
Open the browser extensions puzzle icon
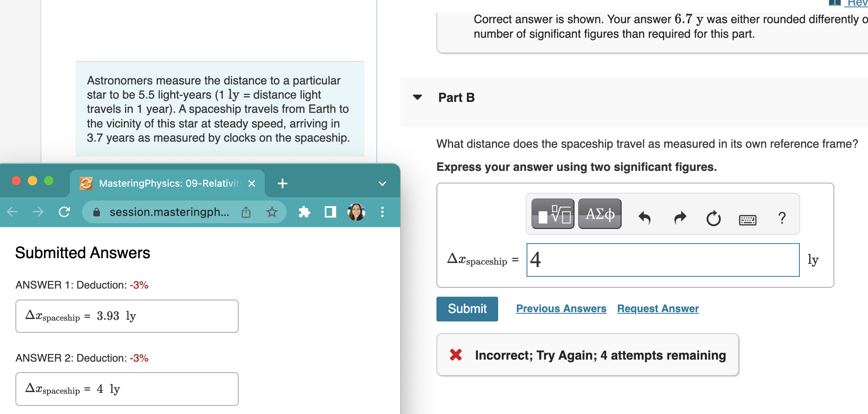click(x=304, y=212)
